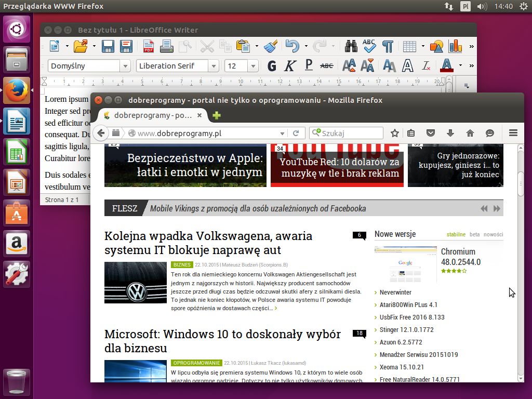Image resolution: width=532 pixels, height=399 pixels.
Task: Show more standard toolbar items chevron
Action: coord(471,46)
